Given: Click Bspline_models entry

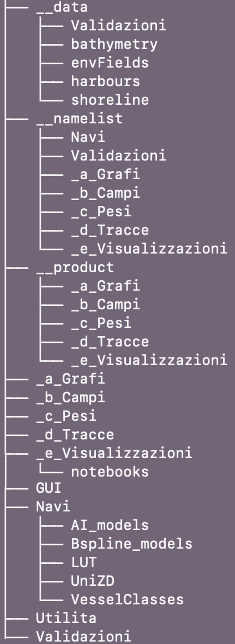Looking at the screenshot, I should 131,544.
